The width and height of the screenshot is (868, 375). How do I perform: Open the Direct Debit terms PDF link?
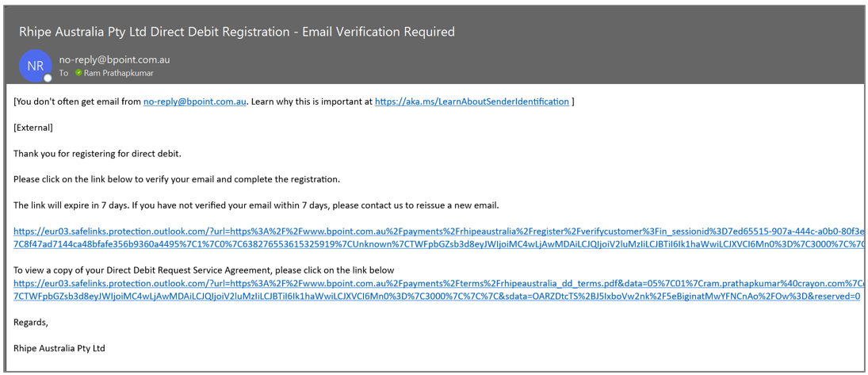(x=436, y=283)
